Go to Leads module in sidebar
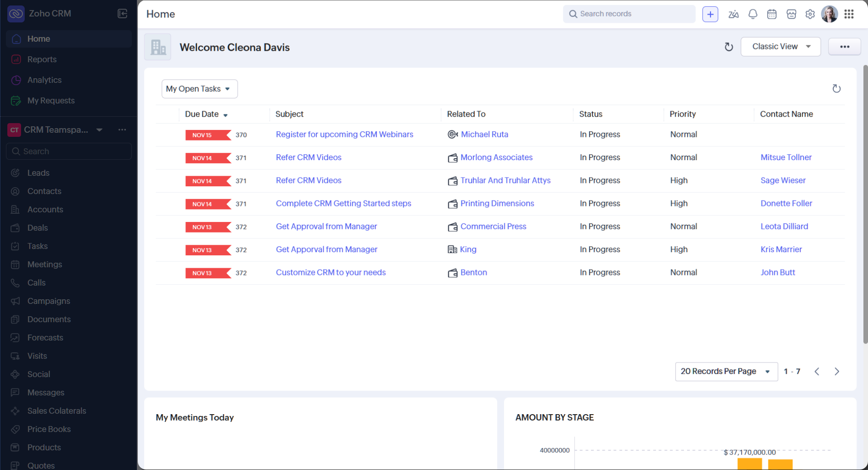The image size is (868, 470). pyautogui.click(x=38, y=173)
